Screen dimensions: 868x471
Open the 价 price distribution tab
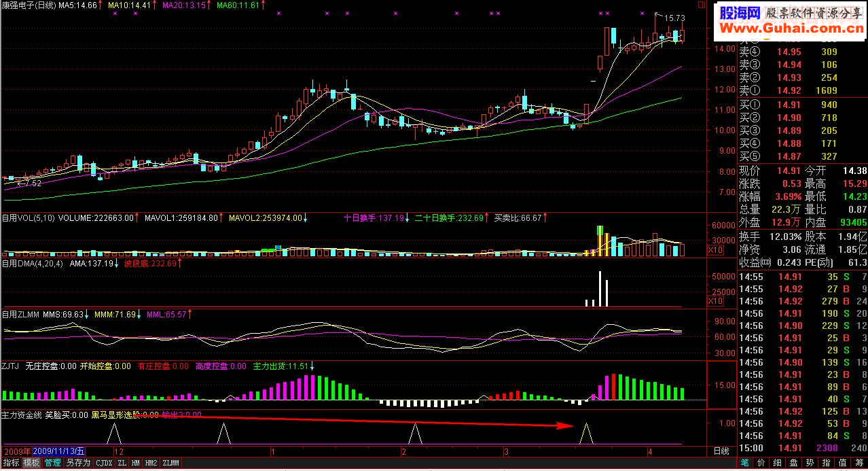click(x=761, y=463)
